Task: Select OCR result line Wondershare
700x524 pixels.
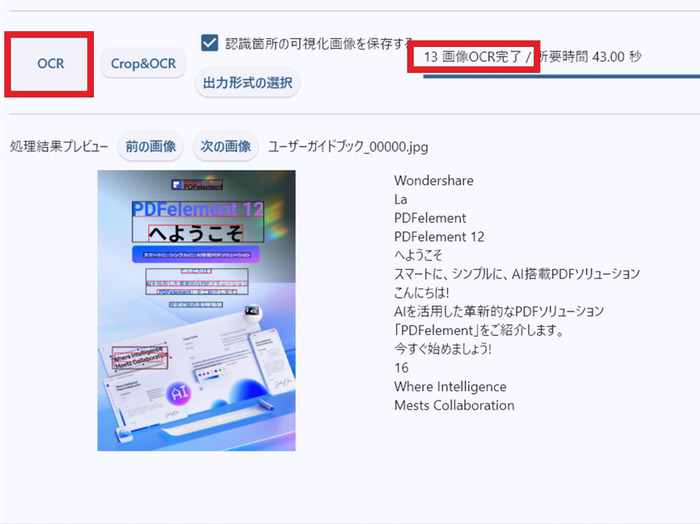Action: click(433, 180)
